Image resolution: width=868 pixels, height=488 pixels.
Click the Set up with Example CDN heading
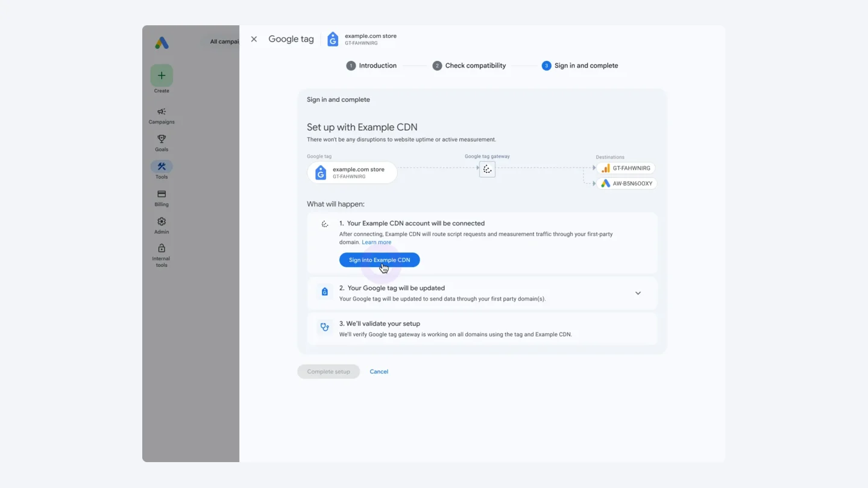pos(362,127)
